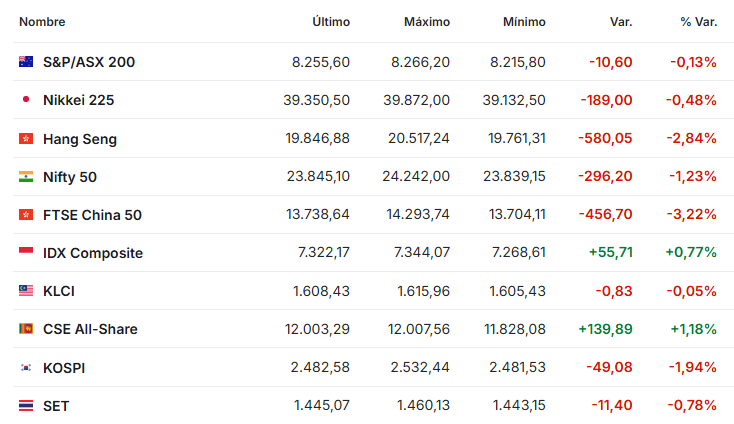Click the Hong Kong flag next to Hang Seng
The height and width of the screenshot is (424, 734).
26,139
